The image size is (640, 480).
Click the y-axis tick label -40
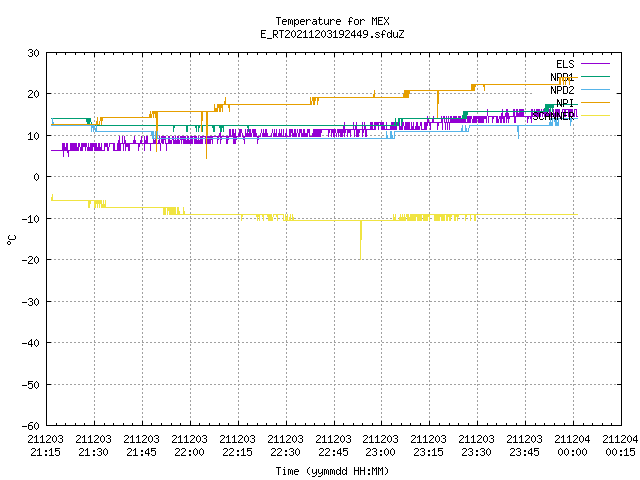(x=31, y=343)
